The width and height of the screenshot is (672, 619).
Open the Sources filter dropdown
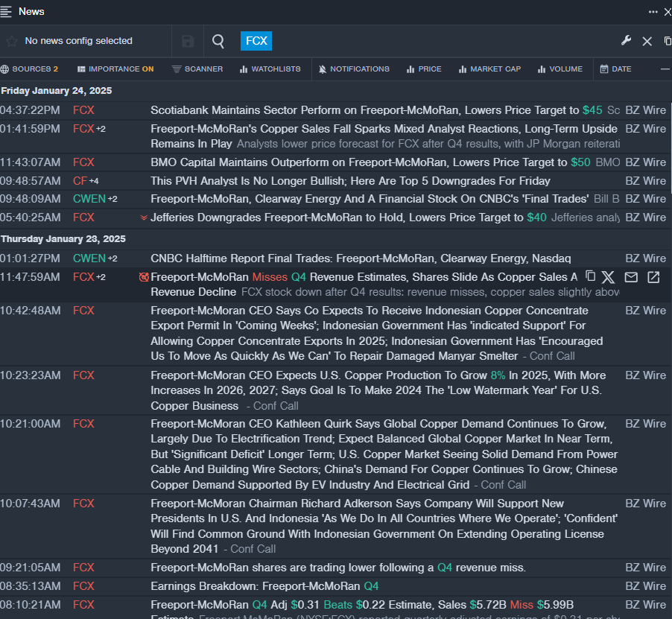pyautogui.click(x=30, y=69)
